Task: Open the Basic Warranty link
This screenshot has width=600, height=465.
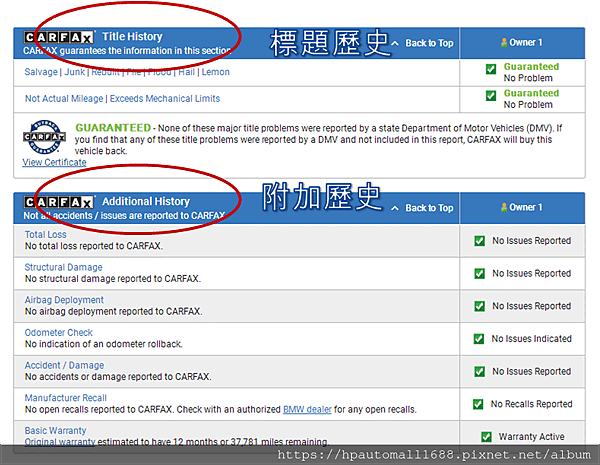Action: pos(55,431)
